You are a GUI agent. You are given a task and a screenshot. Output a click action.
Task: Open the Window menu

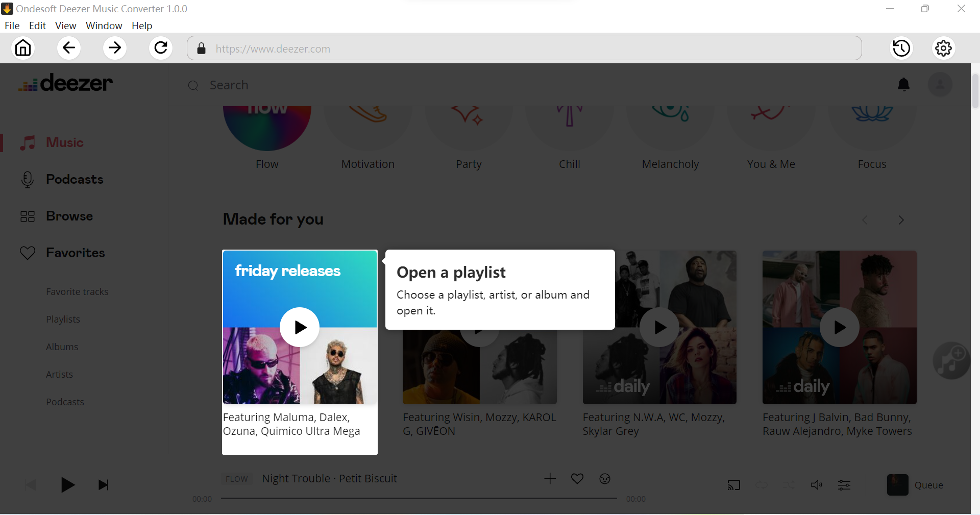pyautogui.click(x=104, y=26)
